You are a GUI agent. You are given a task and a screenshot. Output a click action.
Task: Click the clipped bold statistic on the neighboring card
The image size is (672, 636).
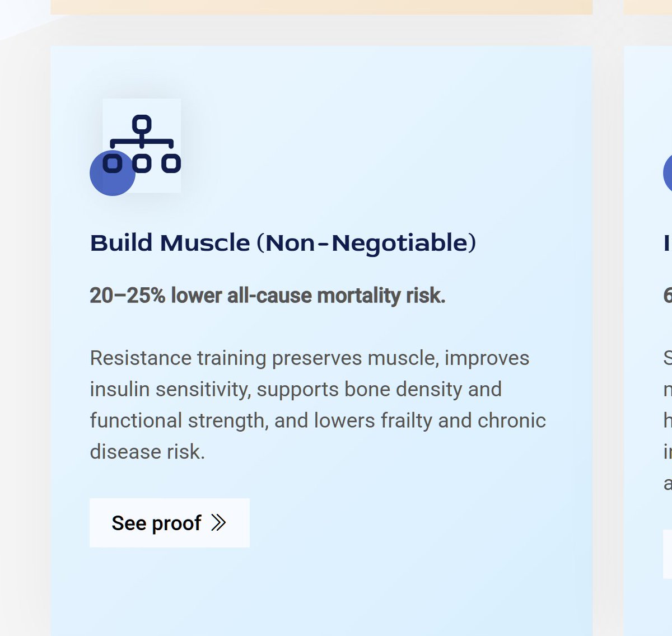tap(667, 296)
